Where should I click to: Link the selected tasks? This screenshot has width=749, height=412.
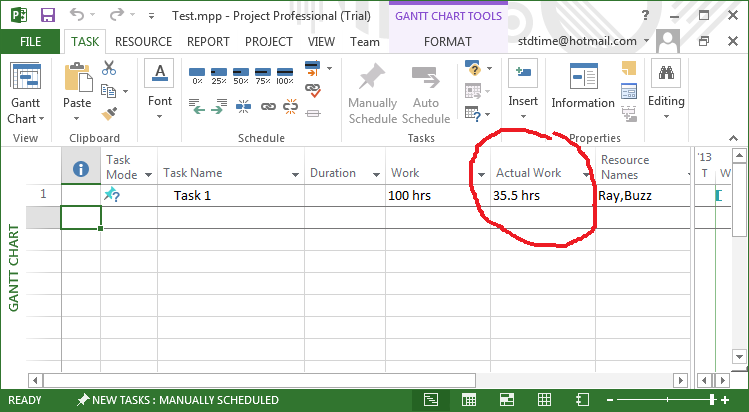268,106
